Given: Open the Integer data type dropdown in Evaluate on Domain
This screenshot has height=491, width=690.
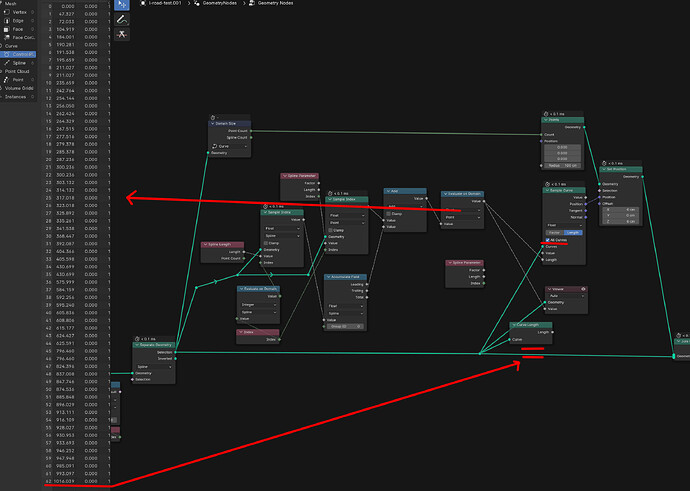Looking at the screenshot, I should [258, 304].
